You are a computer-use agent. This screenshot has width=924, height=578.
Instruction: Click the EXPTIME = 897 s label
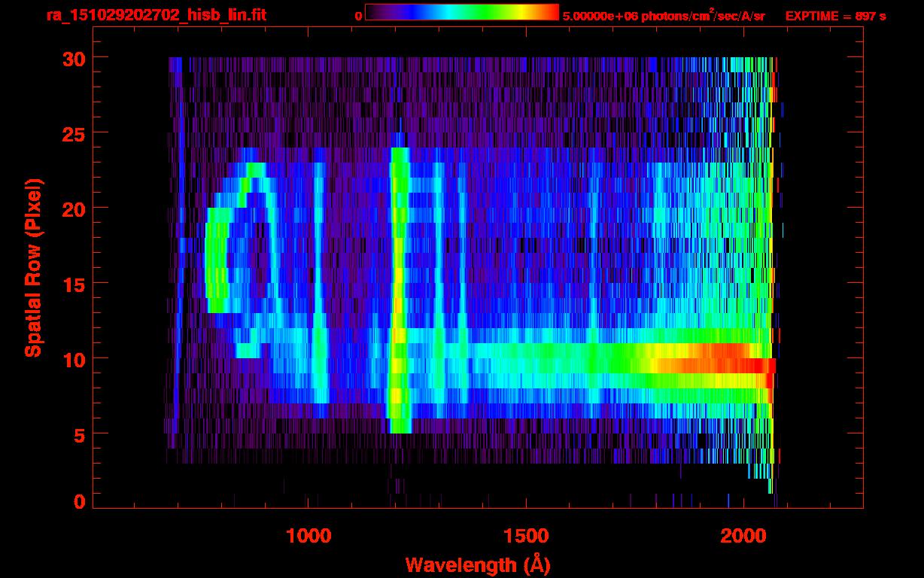coord(835,16)
